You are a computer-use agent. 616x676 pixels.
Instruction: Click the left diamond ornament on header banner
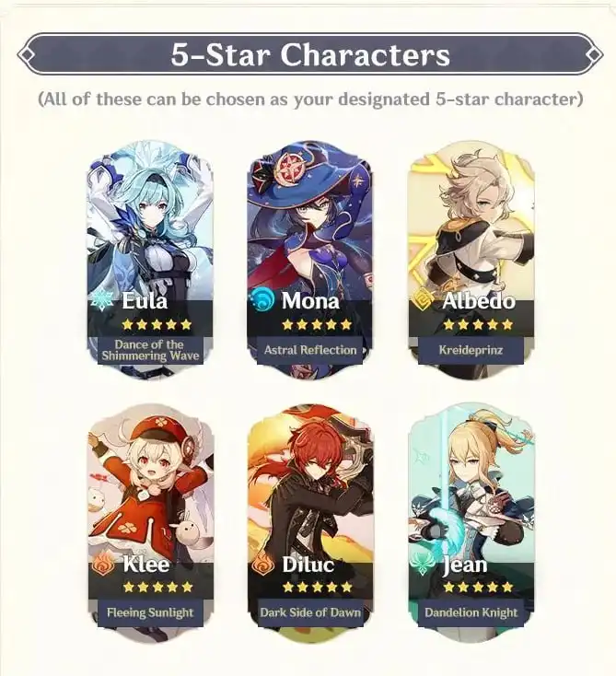[27, 54]
